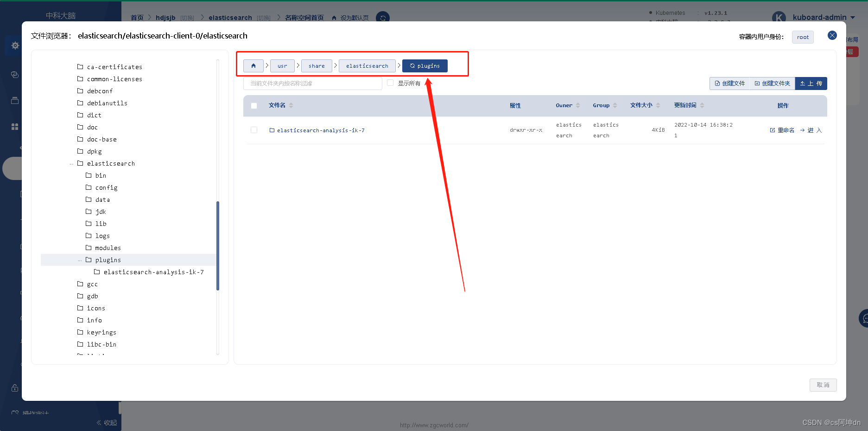Select common-licenses in the tree
868x431 pixels.
[114, 79]
